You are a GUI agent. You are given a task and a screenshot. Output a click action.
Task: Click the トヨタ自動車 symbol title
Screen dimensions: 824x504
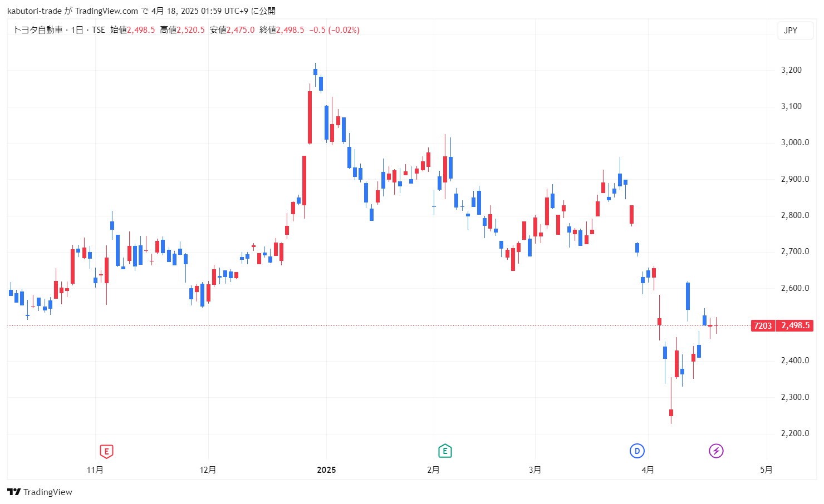click(38, 30)
